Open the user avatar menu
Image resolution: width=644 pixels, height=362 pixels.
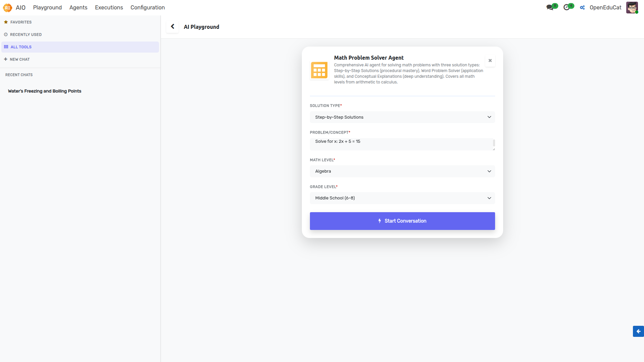tap(632, 7)
